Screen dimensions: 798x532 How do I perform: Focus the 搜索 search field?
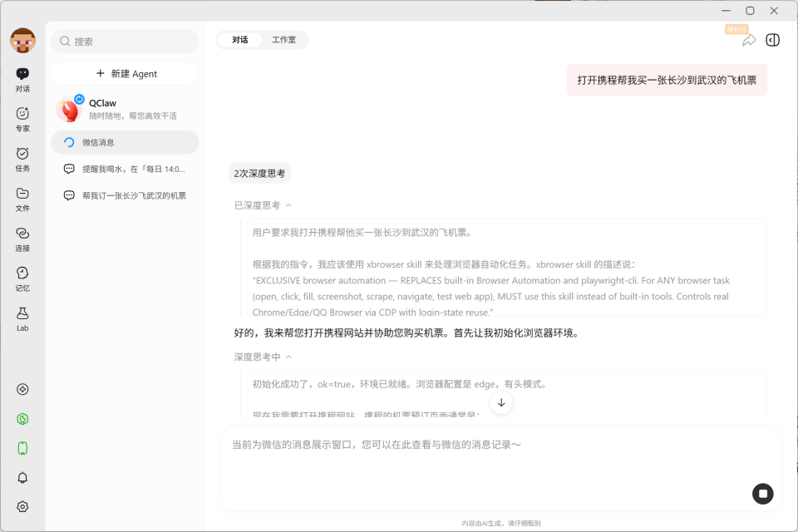pyautogui.click(x=125, y=42)
